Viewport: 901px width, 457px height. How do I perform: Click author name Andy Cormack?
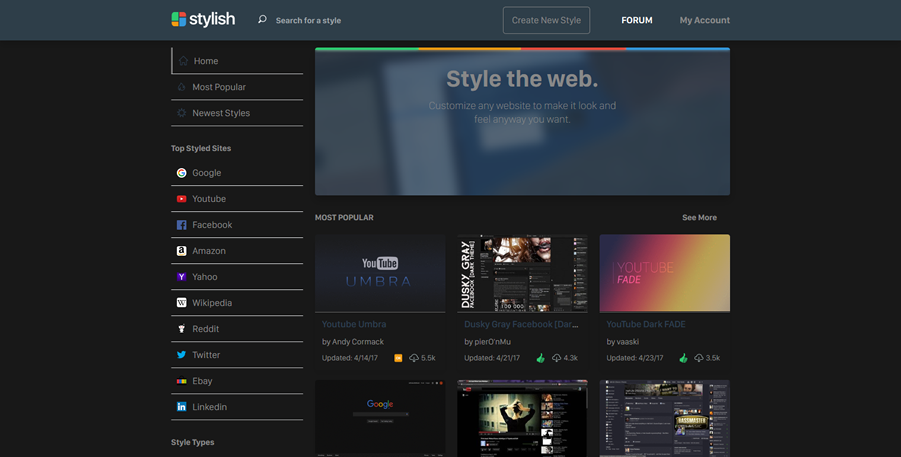pos(358,341)
